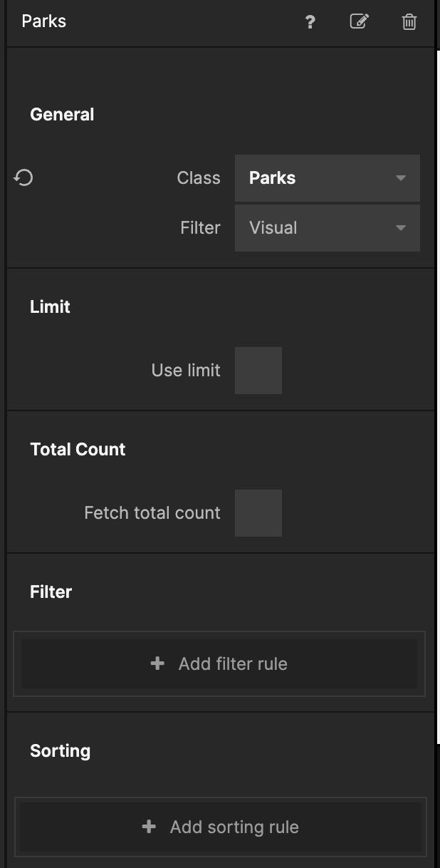Click the Add sorting rule button

(221, 827)
